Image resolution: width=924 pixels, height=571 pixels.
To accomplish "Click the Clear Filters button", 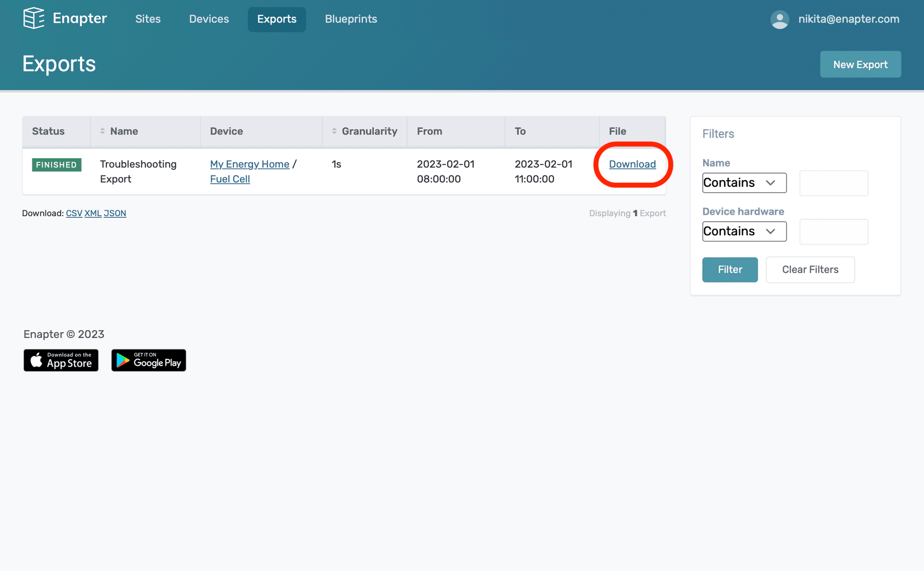I will (810, 270).
